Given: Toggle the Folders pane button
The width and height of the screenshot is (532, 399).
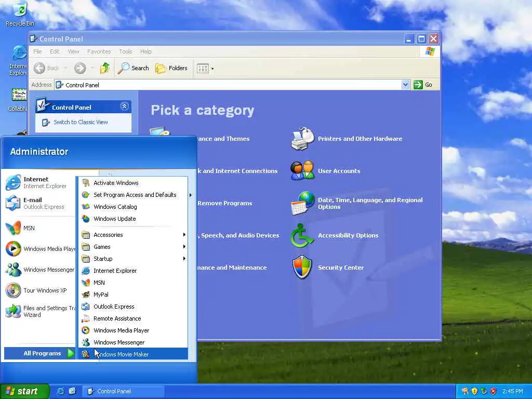Looking at the screenshot, I should 171,68.
